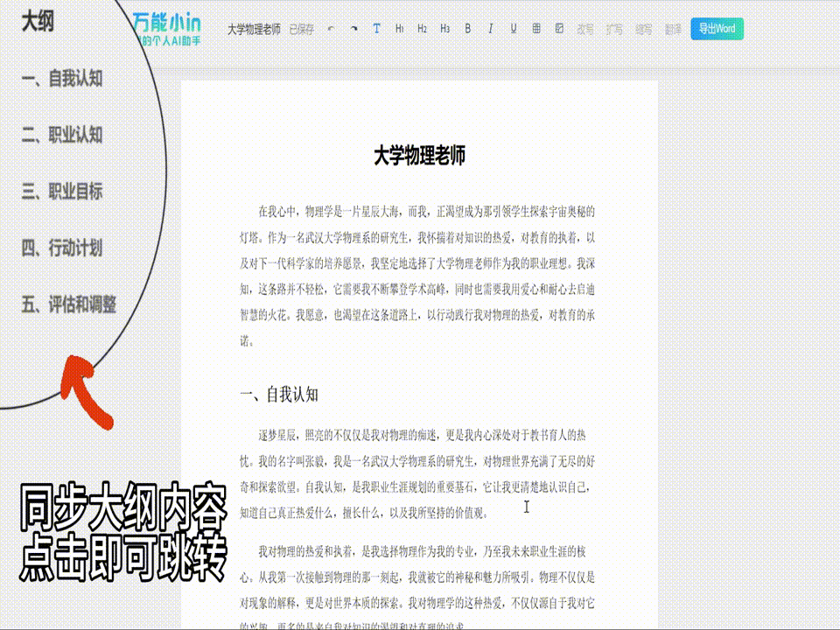Apply H1 heading style
Viewport: 840px width, 630px height.
pos(399,29)
